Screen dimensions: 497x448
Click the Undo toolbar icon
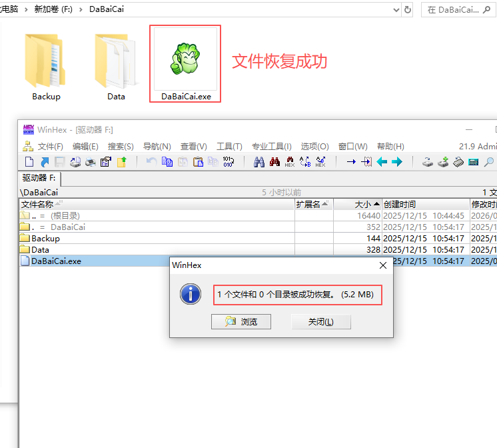151,162
